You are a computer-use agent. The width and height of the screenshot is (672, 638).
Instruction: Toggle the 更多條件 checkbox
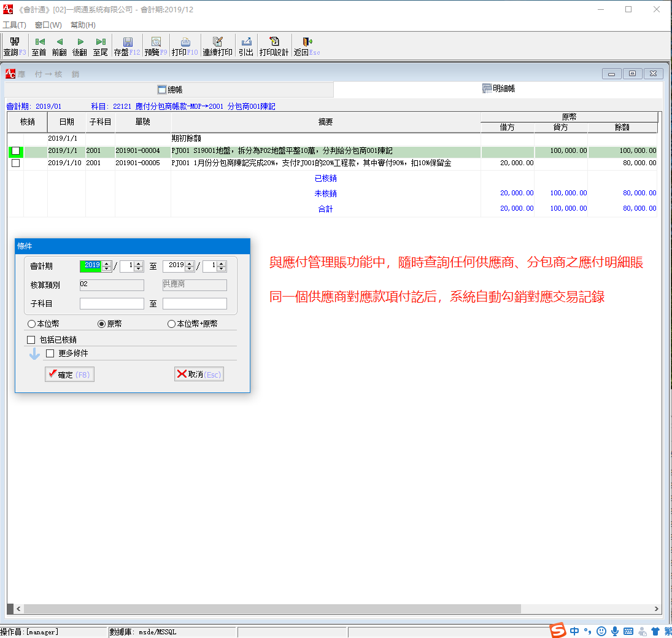[x=50, y=353]
